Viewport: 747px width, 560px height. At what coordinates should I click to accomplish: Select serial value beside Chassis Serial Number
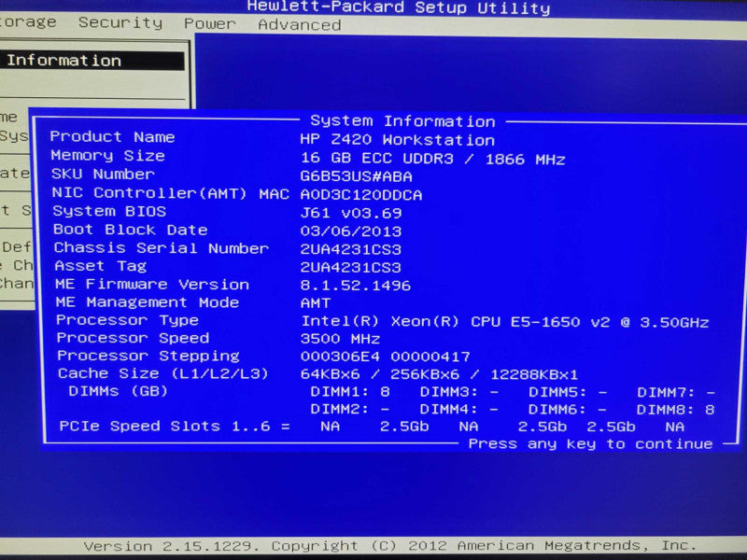[351, 249]
